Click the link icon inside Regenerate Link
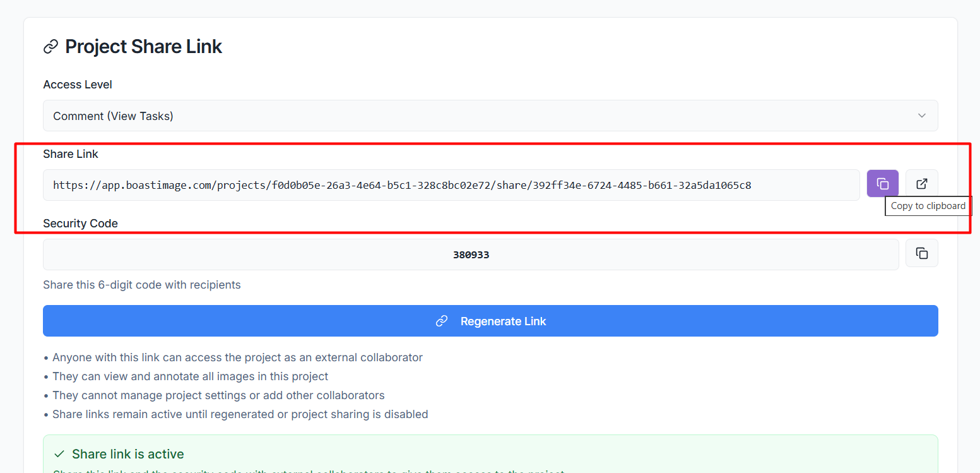Screen dimensions: 980x473 coord(442,321)
